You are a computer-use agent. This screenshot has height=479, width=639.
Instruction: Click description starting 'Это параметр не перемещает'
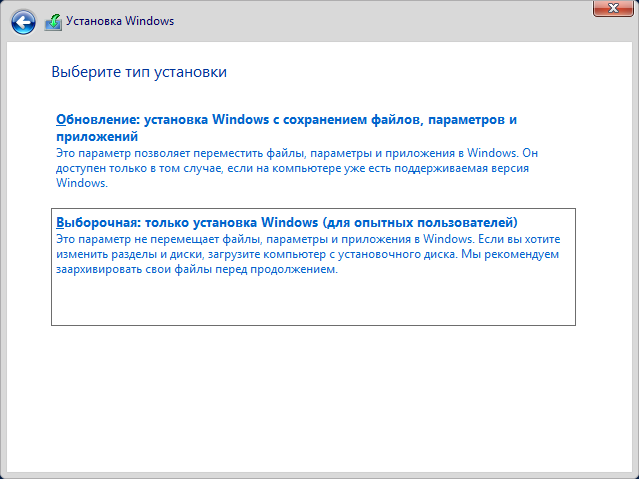tap(308, 254)
